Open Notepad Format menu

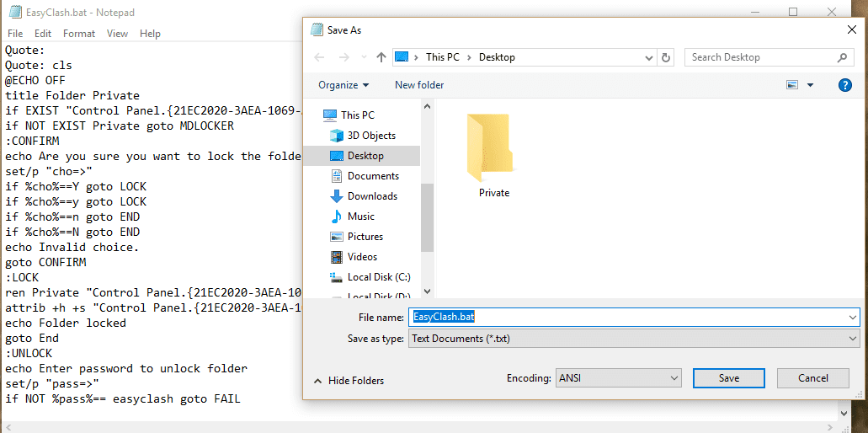pos(79,34)
